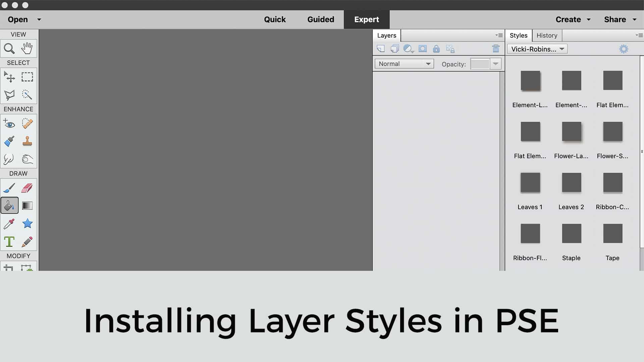Apply the Staple style thumbnail
This screenshot has height=362, width=644.
coord(571,234)
